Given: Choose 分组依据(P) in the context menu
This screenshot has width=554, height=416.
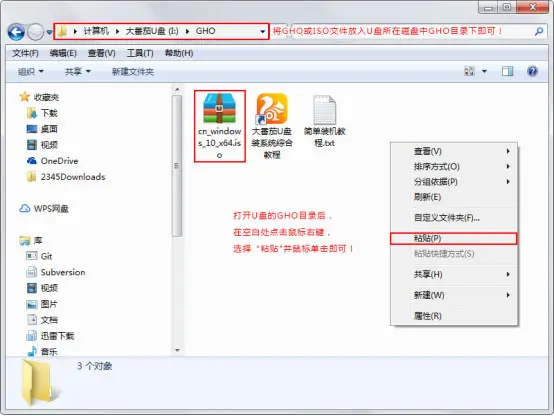Looking at the screenshot, I should (x=454, y=182).
